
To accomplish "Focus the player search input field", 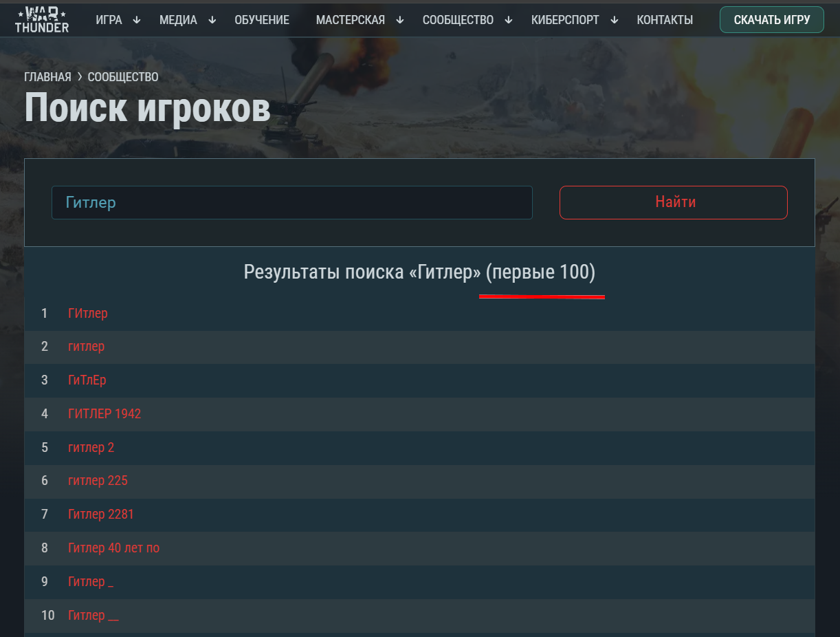I will (292, 203).
